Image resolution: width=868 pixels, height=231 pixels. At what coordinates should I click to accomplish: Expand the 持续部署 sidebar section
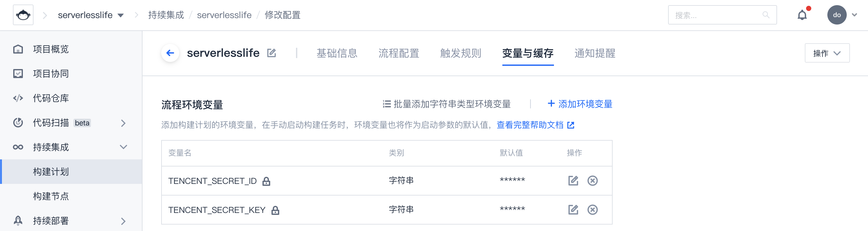123,221
